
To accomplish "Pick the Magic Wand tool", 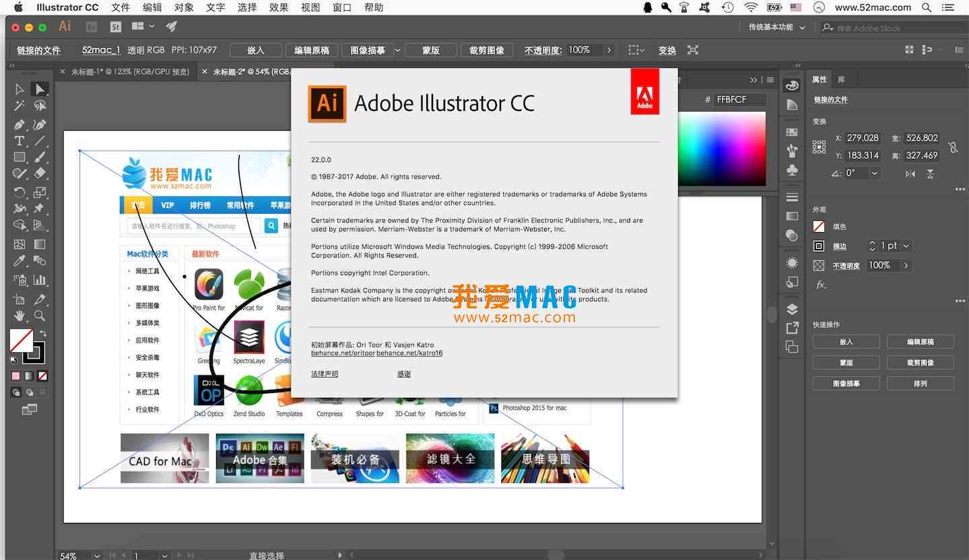I will pyautogui.click(x=20, y=106).
